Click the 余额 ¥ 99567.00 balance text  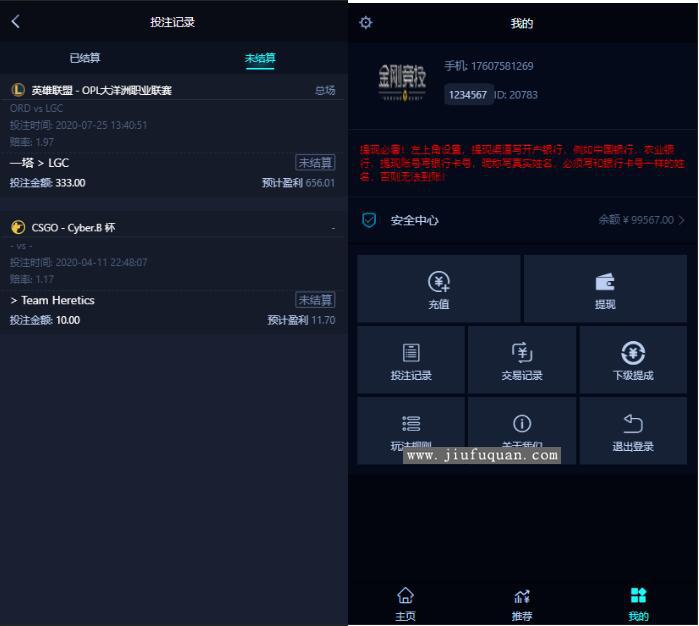click(636, 220)
